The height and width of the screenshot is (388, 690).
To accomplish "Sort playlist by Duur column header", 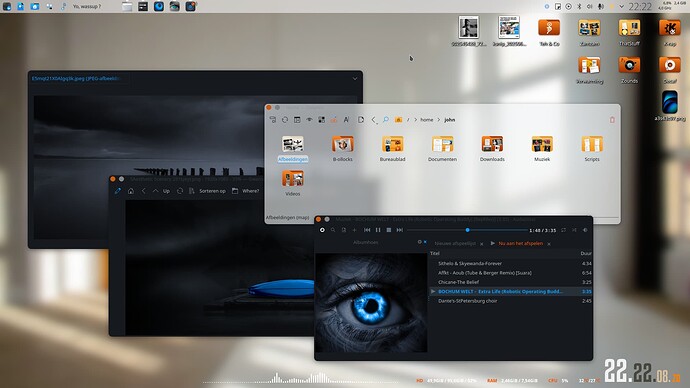I will point(586,253).
